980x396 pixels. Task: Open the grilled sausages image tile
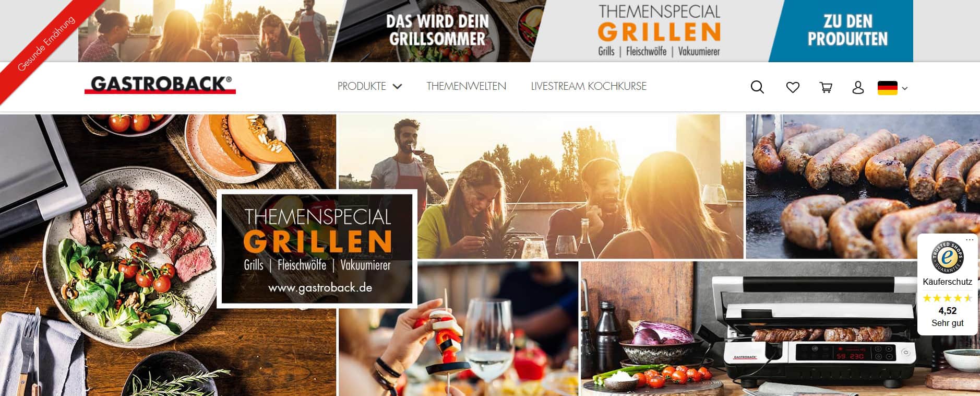(863, 187)
